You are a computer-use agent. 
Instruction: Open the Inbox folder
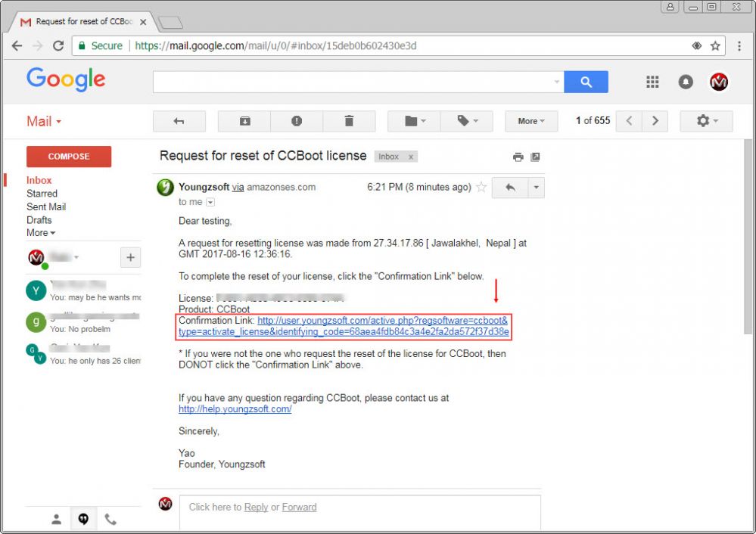click(x=39, y=180)
